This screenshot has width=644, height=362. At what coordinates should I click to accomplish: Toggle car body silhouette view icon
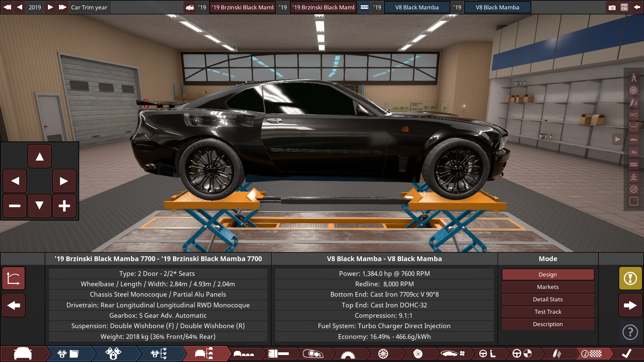(x=634, y=139)
